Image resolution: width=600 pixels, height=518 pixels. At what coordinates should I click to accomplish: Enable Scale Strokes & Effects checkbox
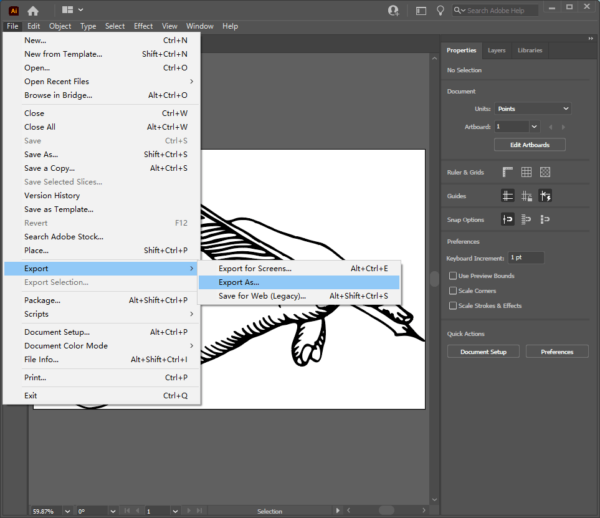[x=453, y=306]
